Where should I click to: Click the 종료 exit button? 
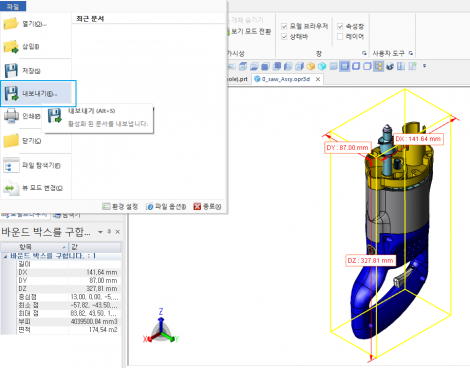207,207
